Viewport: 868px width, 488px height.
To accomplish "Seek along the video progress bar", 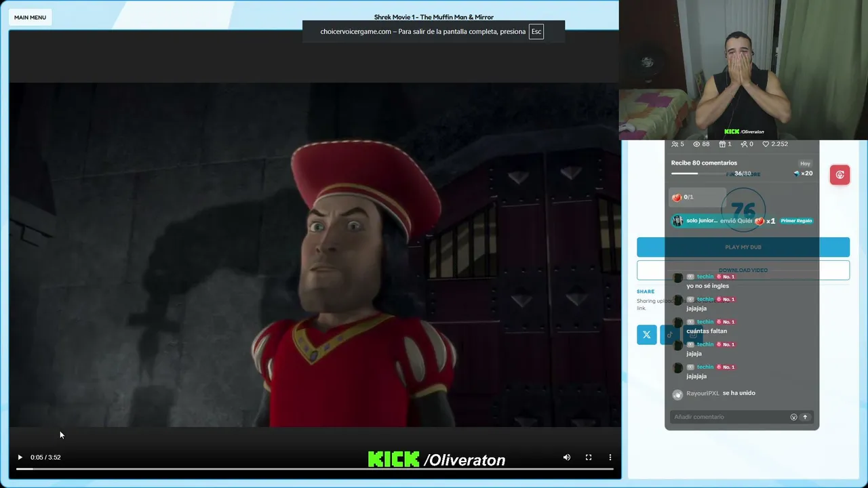I will tap(315, 468).
